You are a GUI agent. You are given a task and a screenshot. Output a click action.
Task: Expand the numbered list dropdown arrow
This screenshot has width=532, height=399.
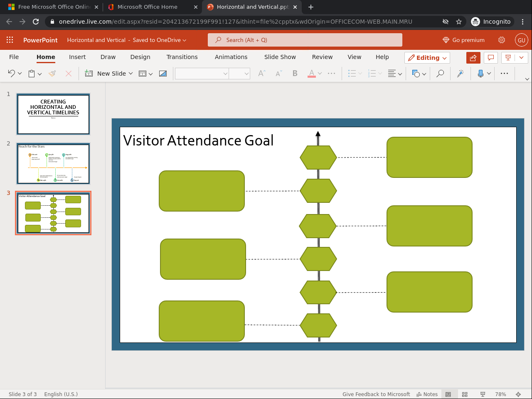click(x=380, y=74)
